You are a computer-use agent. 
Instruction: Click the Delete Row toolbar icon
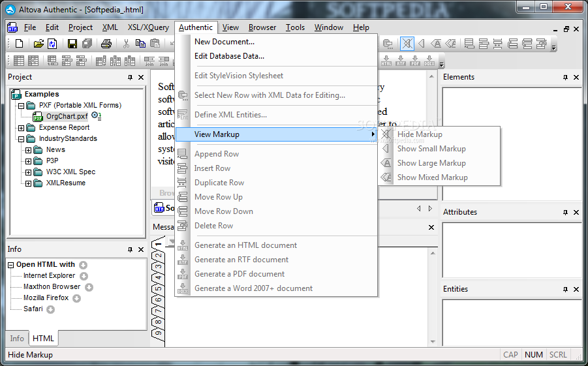tap(541, 44)
